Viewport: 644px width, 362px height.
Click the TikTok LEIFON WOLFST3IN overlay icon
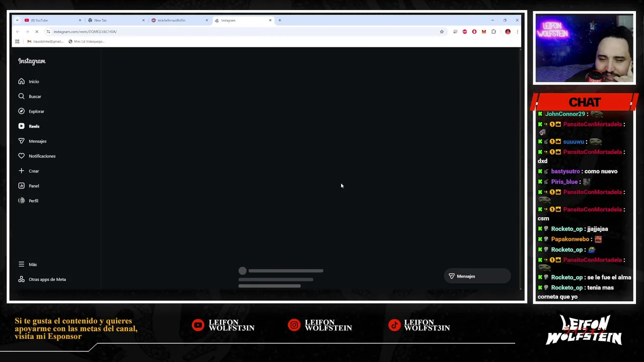coord(394,325)
